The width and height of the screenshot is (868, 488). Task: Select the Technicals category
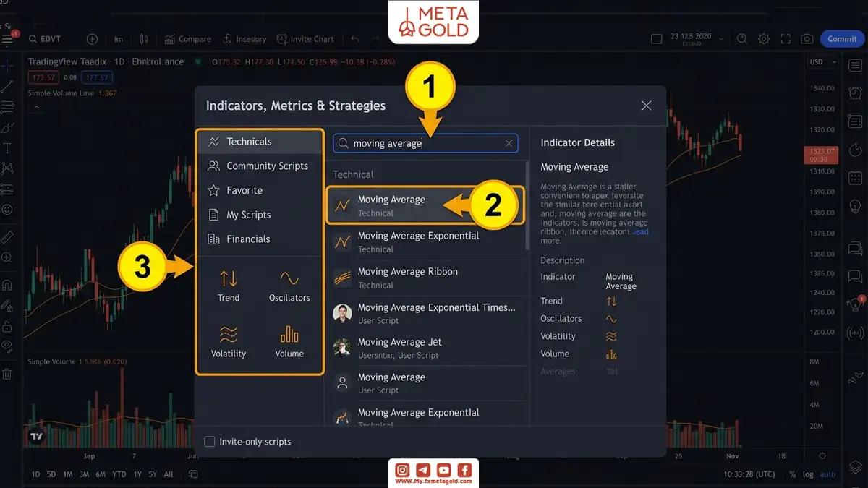point(260,142)
